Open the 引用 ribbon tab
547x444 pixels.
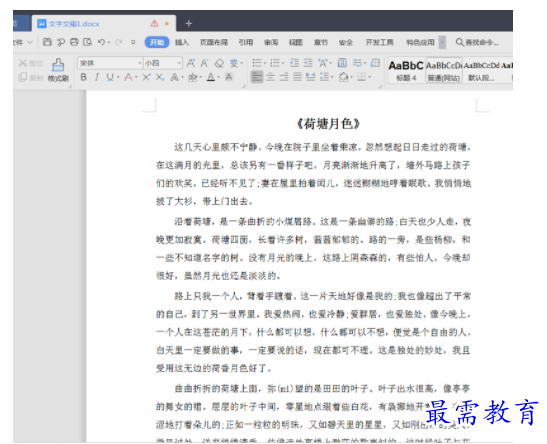pyautogui.click(x=246, y=42)
